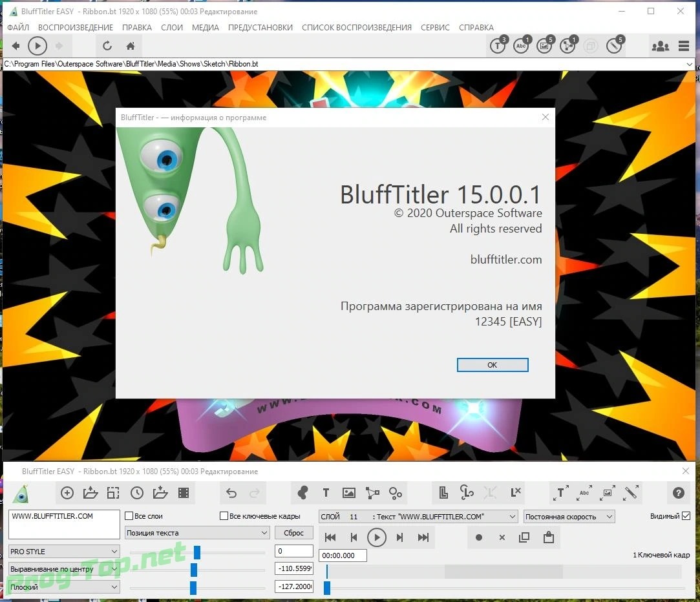Click the Abc layers counter icon with badge 1
This screenshot has height=602, width=700.
pyautogui.click(x=522, y=45)
